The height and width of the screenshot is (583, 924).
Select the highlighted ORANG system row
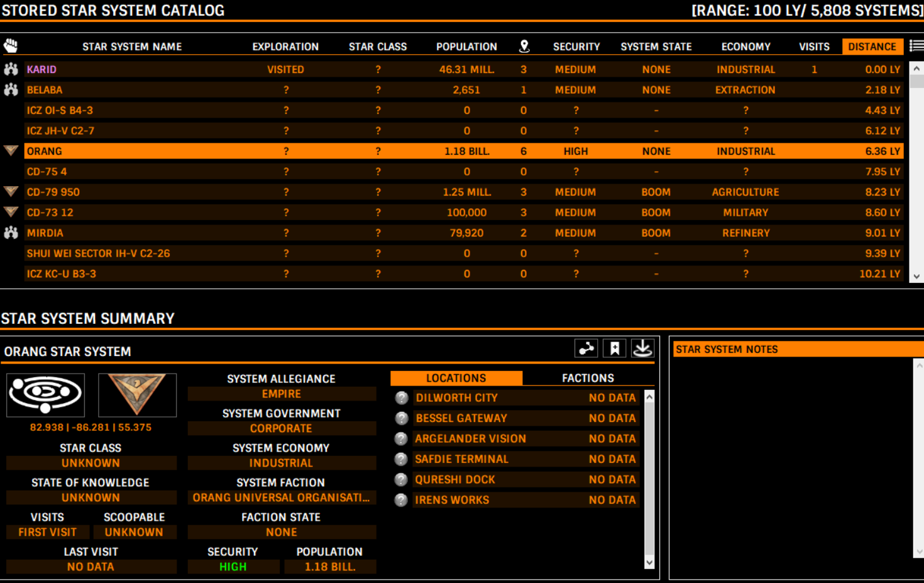coord(464,151)
